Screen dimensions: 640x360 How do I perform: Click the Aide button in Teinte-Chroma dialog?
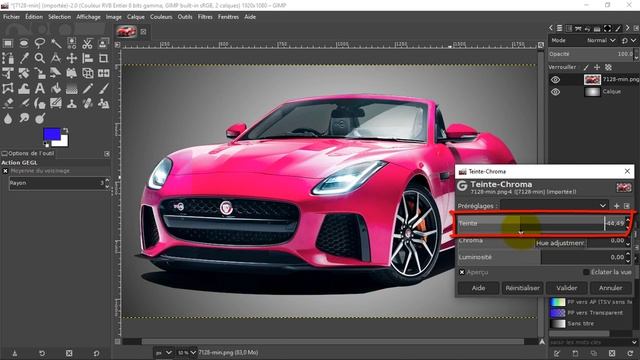click(x=478, y=288)
